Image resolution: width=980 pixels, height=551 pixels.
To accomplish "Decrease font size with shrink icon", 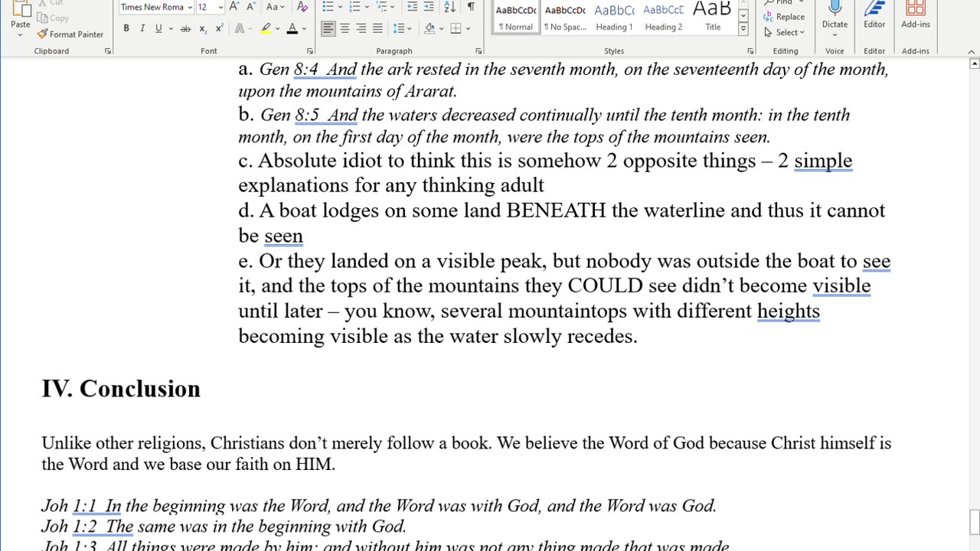I will [251, 7].
